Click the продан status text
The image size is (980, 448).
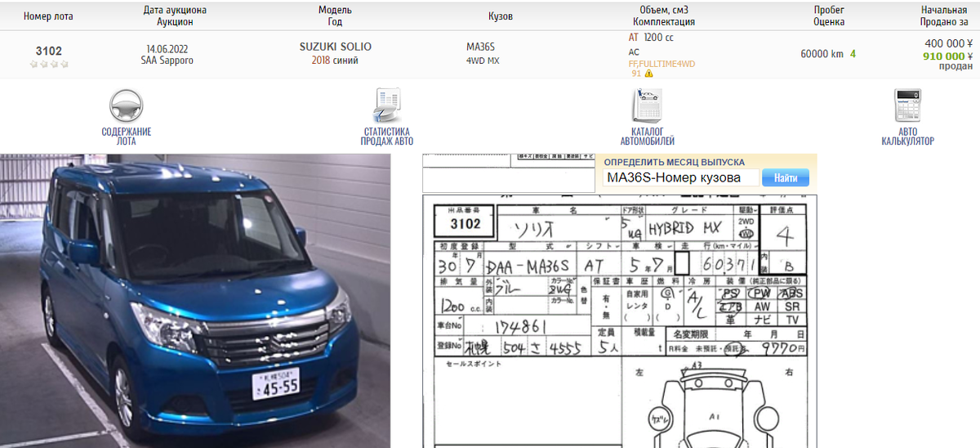955,67
